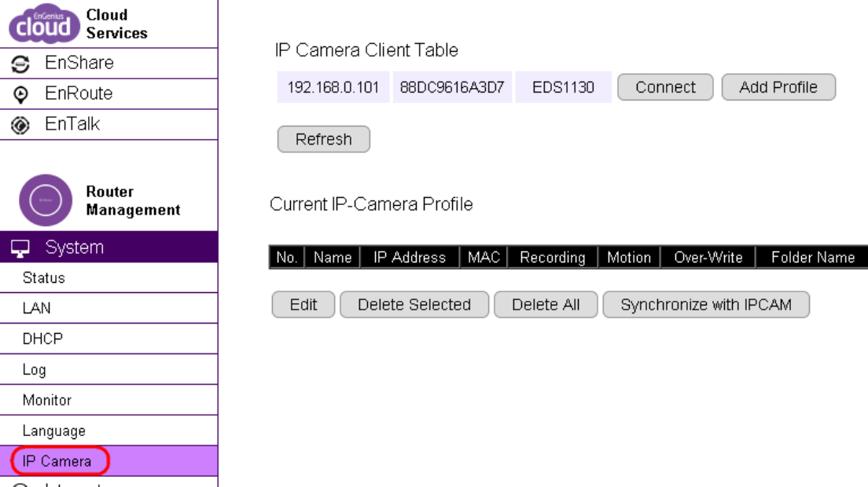Open the LAN settings page
Viewport: 868px width, 487px height.
click(x=35, y=309)
